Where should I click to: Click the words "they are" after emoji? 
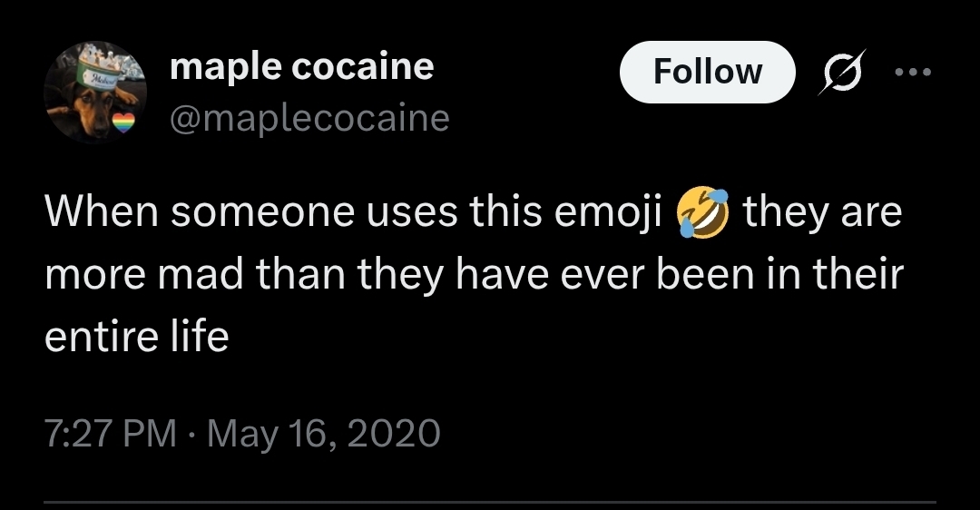point(822,214)
